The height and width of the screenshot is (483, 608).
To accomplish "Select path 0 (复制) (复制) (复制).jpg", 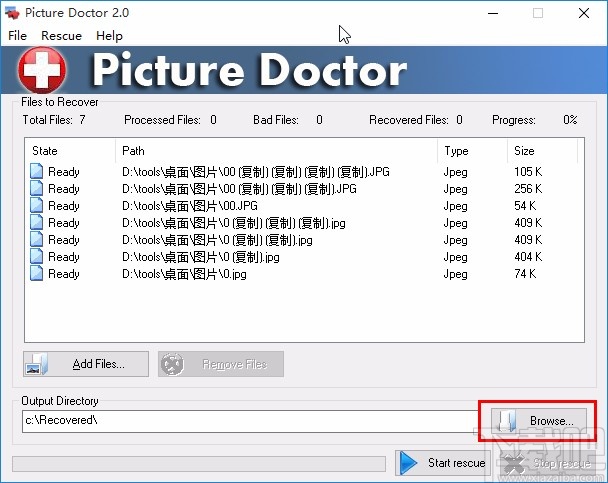I will coord(233,223).
